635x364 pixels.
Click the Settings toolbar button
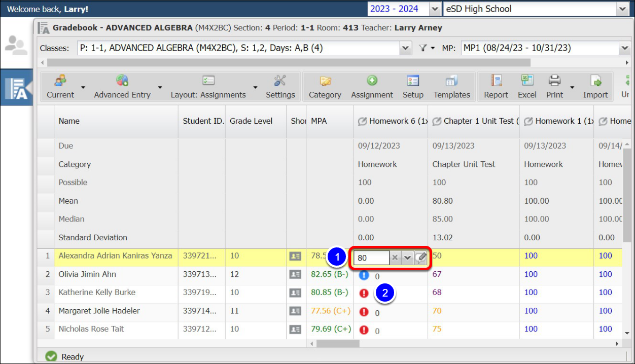[x=280, y=87]
